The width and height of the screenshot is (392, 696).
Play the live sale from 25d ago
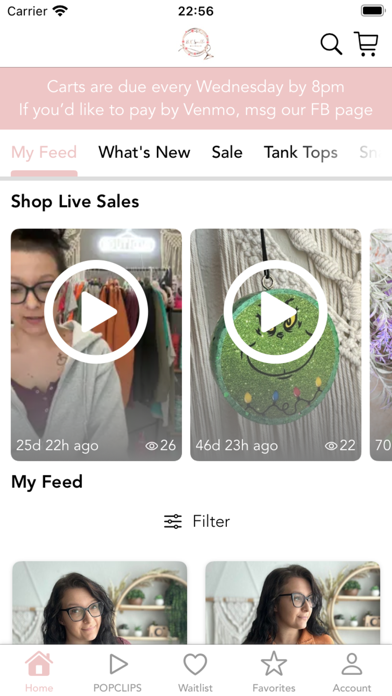point(96,312)
